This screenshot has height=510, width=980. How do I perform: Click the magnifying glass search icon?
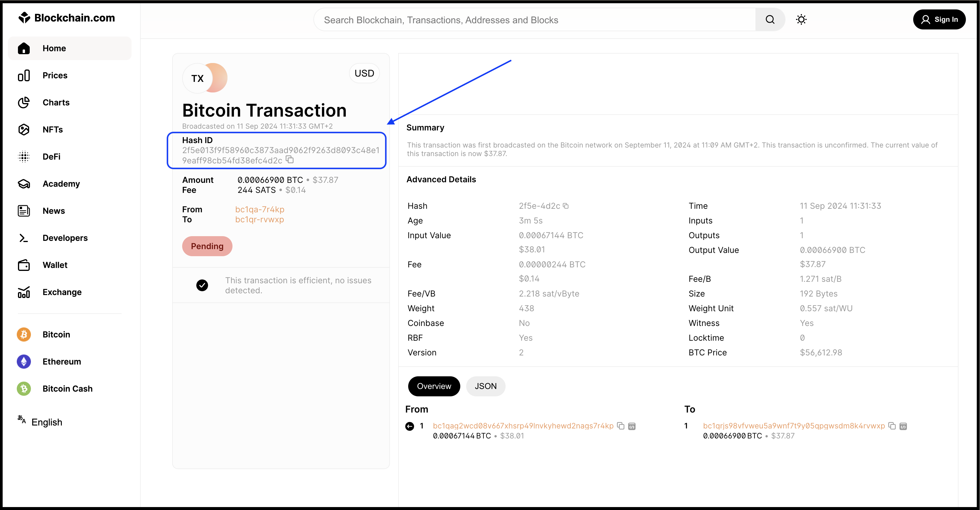770,19
